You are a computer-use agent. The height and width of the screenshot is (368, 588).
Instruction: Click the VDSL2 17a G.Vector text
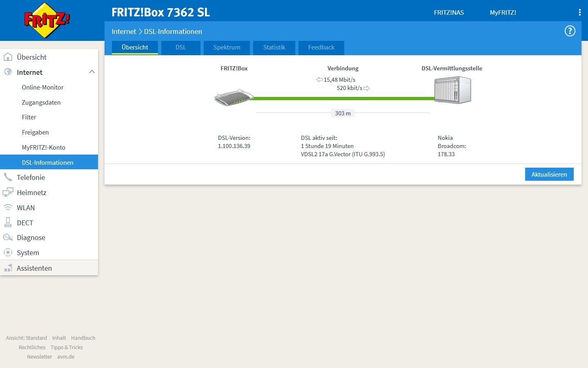pos(343,154)
